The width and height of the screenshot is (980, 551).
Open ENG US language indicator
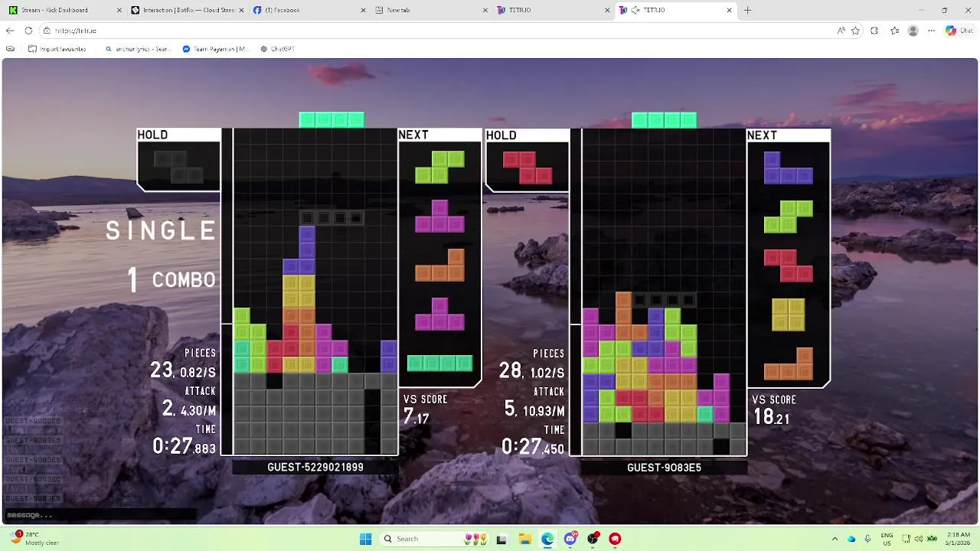887,539
